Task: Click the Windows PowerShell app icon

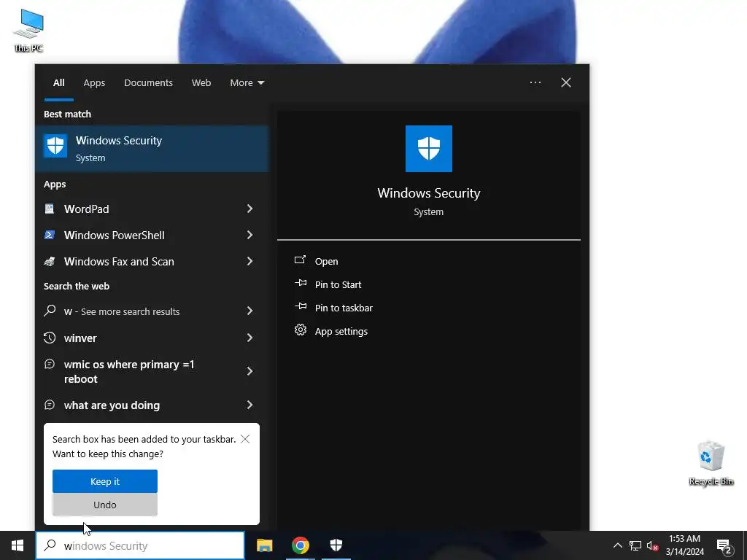Action: [x=50, y=235]
